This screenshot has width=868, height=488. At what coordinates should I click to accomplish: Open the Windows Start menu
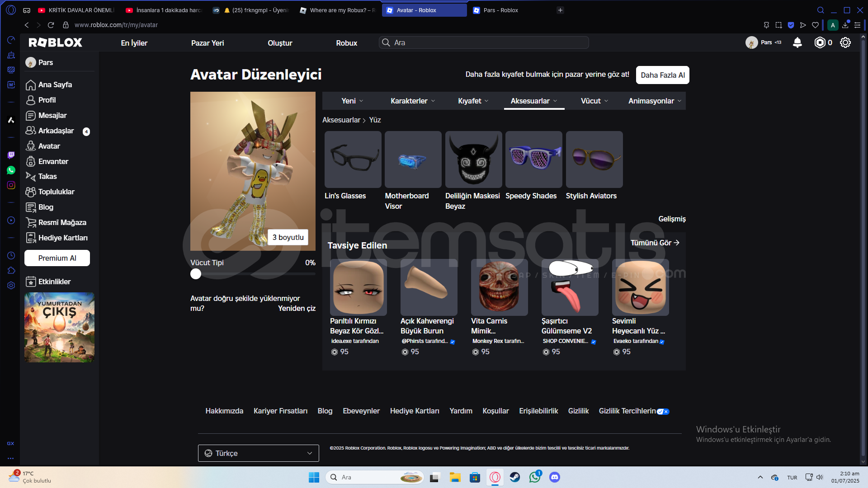(x=314, y=477)
